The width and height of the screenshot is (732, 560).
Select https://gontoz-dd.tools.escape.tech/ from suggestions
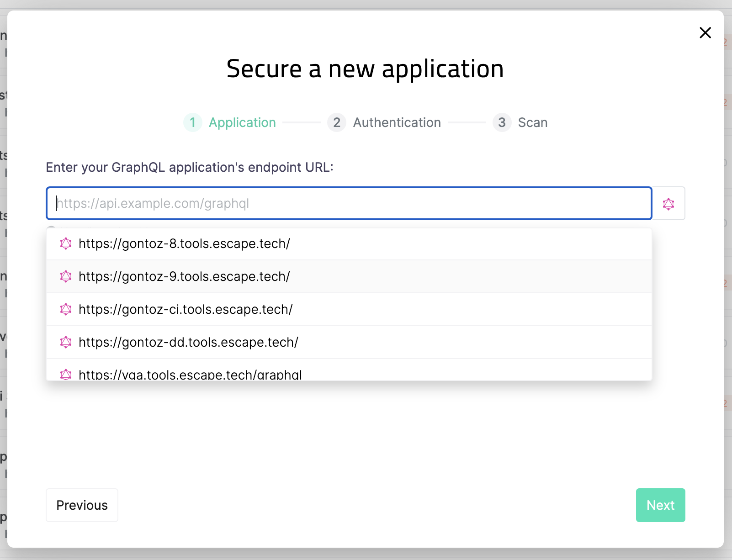click(188, 342)
